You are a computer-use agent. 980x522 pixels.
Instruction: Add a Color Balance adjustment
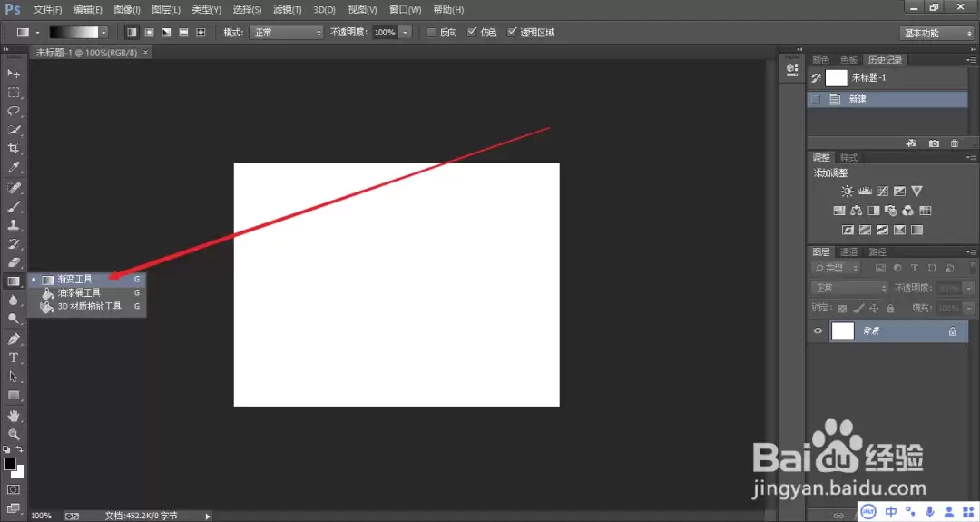click(x=857, y=211)
